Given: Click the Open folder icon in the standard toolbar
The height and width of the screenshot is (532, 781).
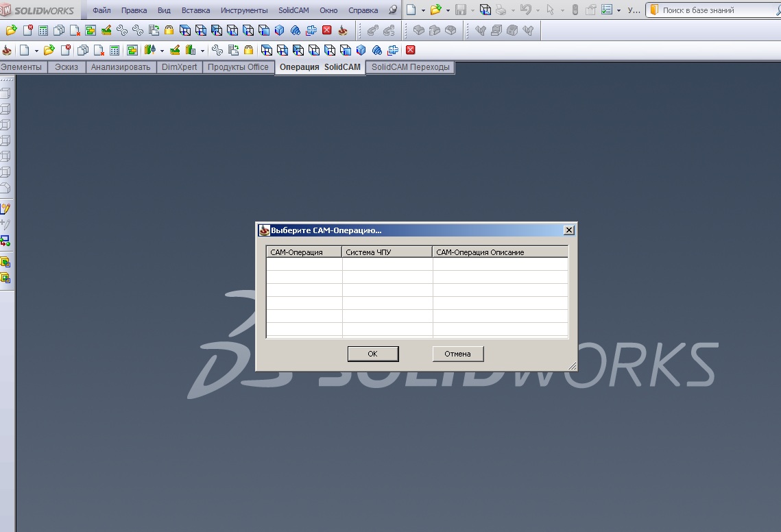Looking at the screenshot, I should click(x=436, y=10).
